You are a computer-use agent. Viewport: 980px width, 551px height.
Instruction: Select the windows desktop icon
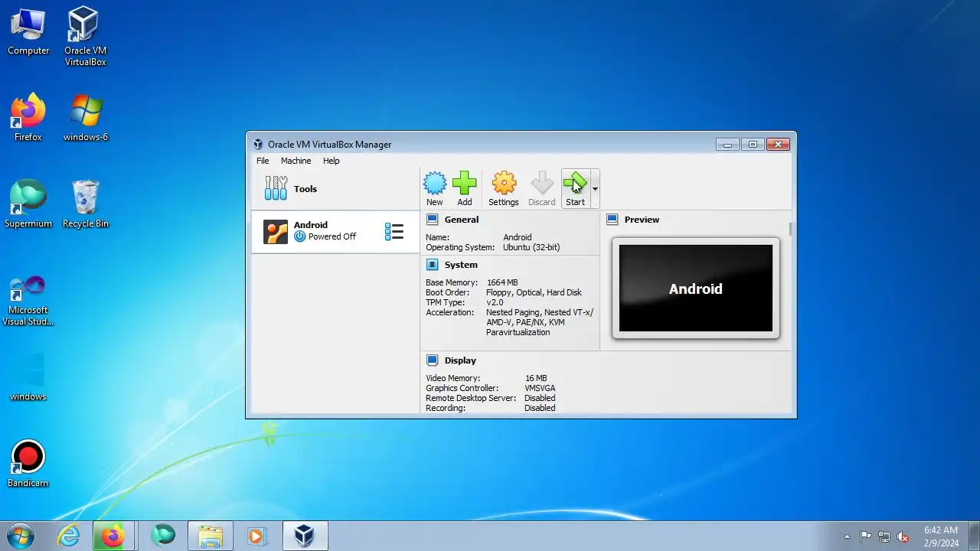[28, 376]
